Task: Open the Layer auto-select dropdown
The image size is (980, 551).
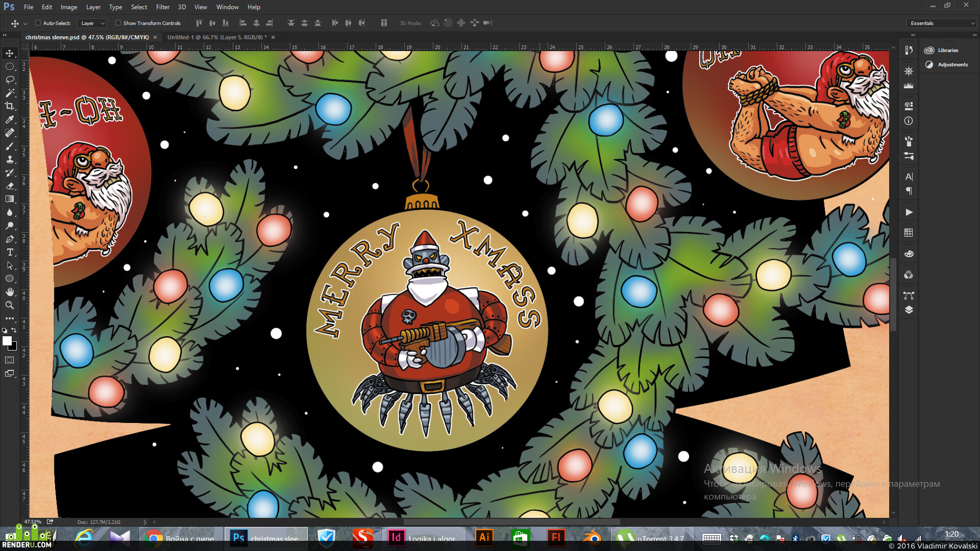Action: pos(92,23)
